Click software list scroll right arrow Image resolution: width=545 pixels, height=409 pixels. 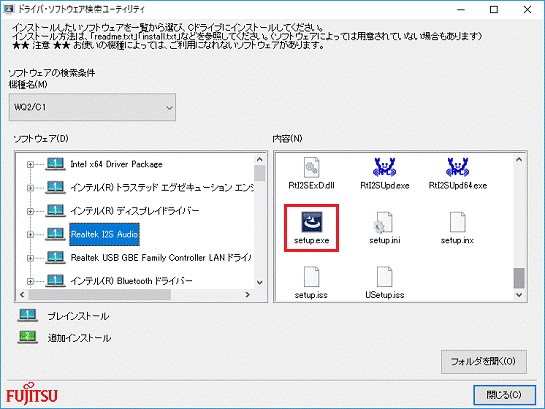click(247, 295)
